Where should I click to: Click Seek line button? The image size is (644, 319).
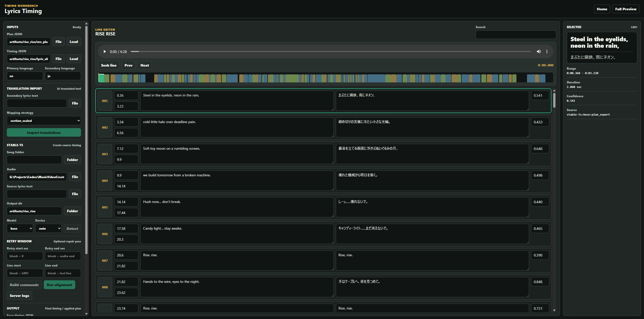pyautogui.click(x=109, y=65)
